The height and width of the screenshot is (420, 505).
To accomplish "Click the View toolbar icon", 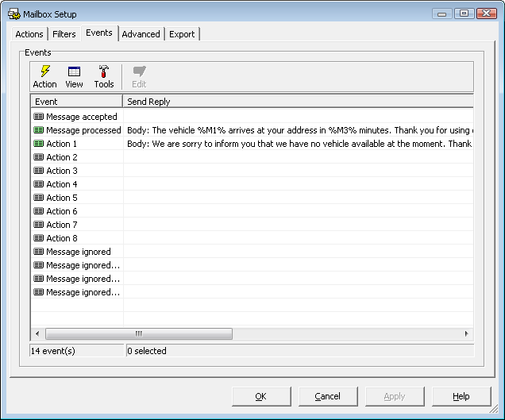I will 74,76.
